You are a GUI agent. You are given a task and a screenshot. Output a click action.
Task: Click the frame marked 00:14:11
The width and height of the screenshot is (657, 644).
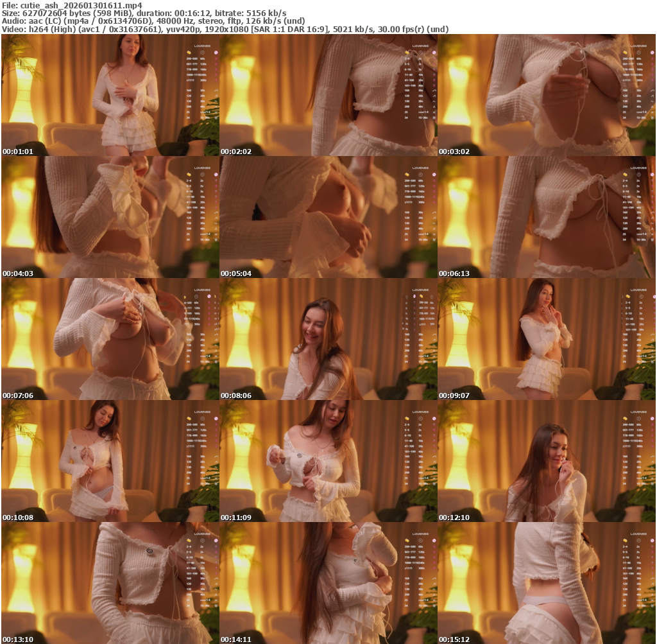click(x=328, y=582)
